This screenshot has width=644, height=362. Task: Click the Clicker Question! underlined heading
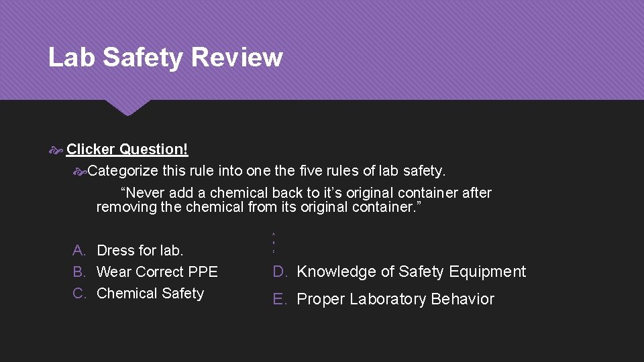[x=127, y=149]
